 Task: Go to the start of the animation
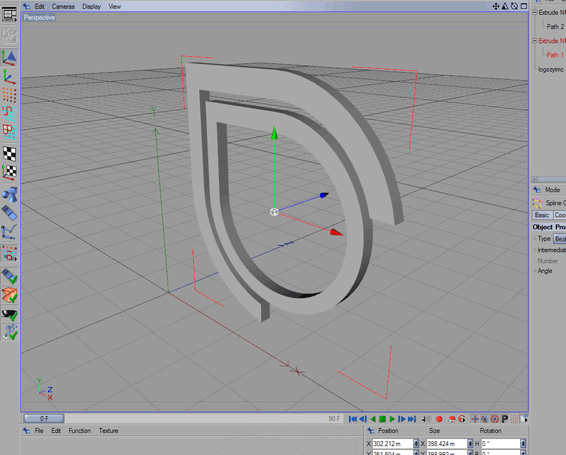[x=353, y=419]
